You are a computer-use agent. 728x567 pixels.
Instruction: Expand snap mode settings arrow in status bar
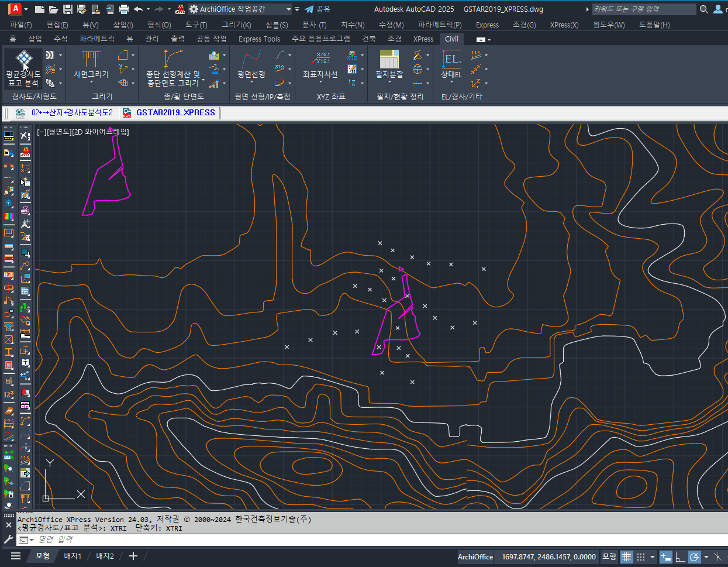(x=653, y=556)
